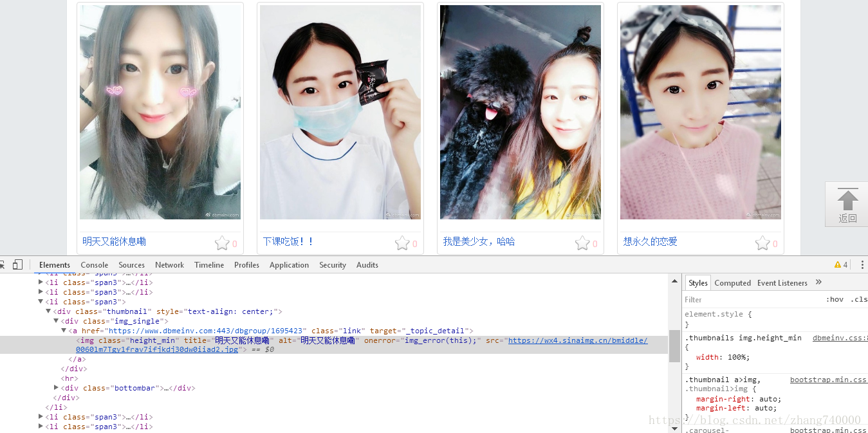Switch to the Application tab
This screenshot has width=868, height=433.
[x=289, y=264]
